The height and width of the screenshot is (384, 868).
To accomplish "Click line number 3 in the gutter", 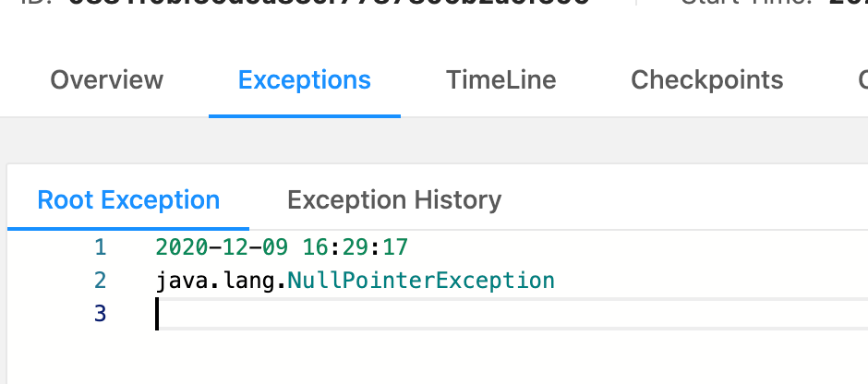I will coord(100,314).
